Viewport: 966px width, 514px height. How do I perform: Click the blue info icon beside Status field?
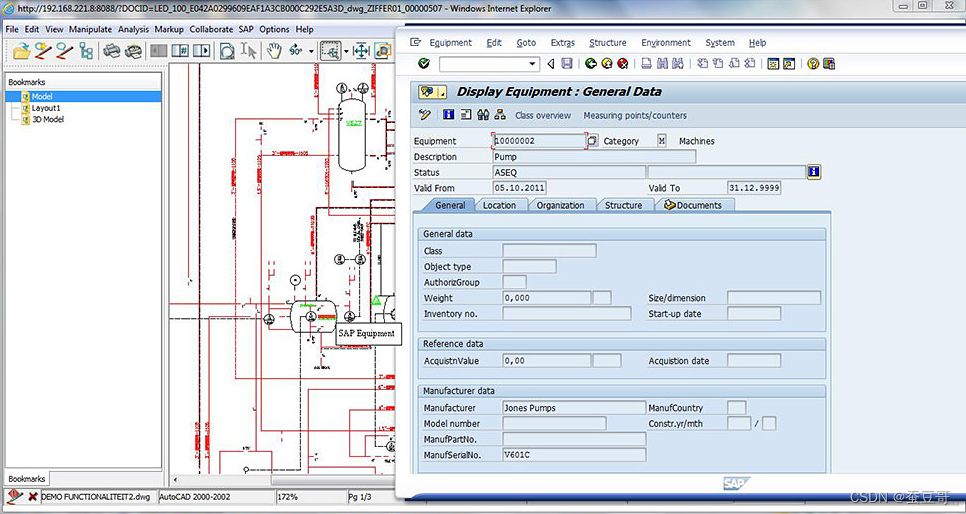point(814,172)
